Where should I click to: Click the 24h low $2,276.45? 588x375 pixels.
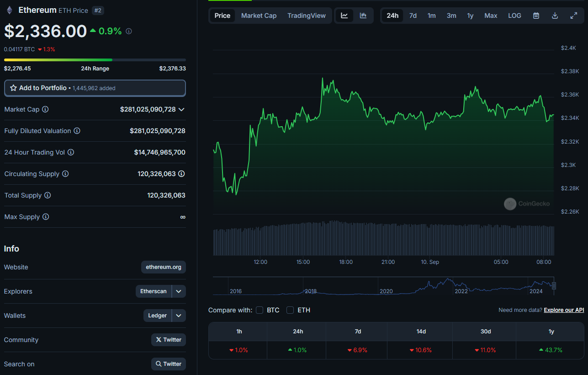pos(17,69)
